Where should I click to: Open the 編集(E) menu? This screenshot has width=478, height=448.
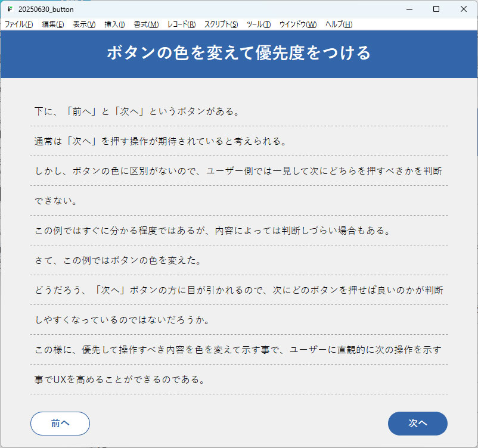tap(52, 24)
